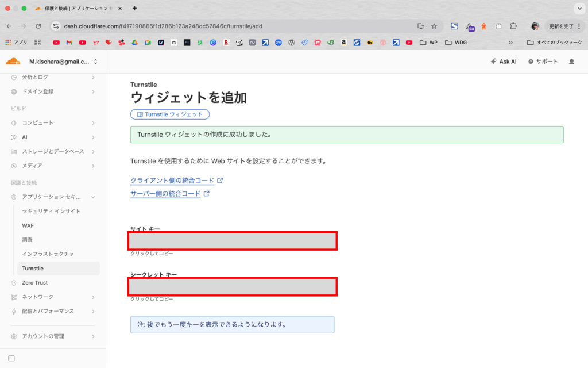Open the Gmail bookmark icon
The height and width of the screenshot is (368, 588).
pos(69,43)
